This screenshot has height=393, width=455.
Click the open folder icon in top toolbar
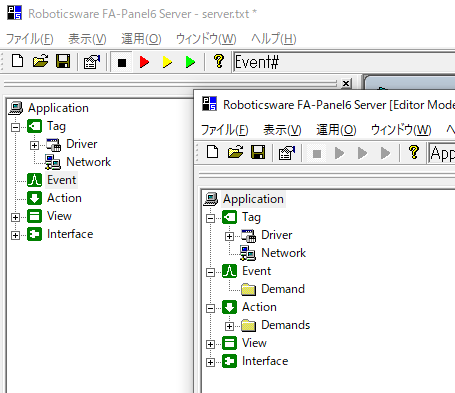click(x=40, y=61)
